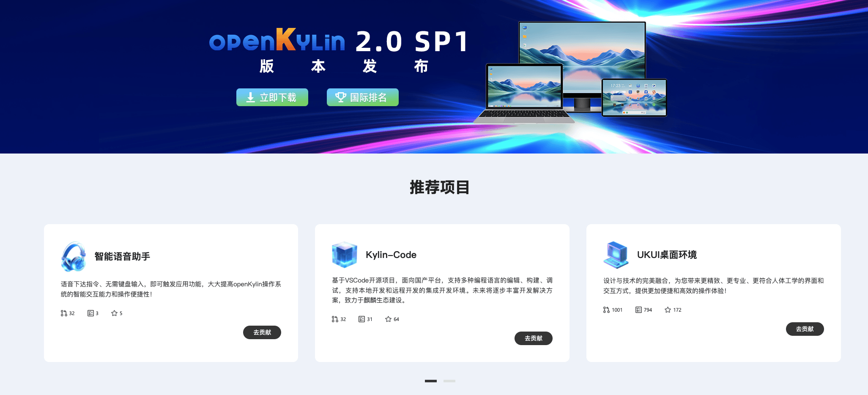Click the 立即下载 download button

pos(272,97)
